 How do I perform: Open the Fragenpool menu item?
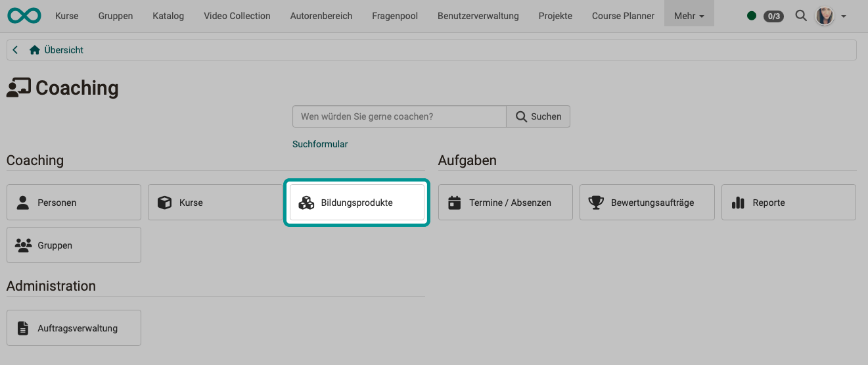tap(394, 16)
